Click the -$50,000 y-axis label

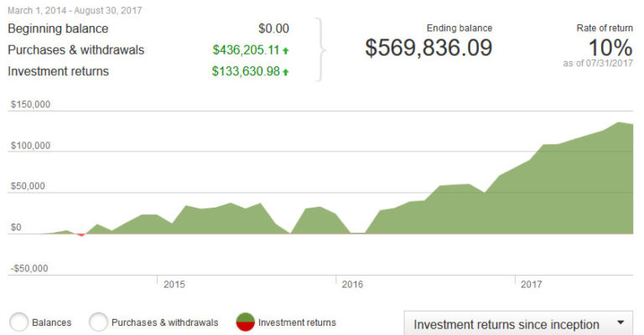(30, 269)
